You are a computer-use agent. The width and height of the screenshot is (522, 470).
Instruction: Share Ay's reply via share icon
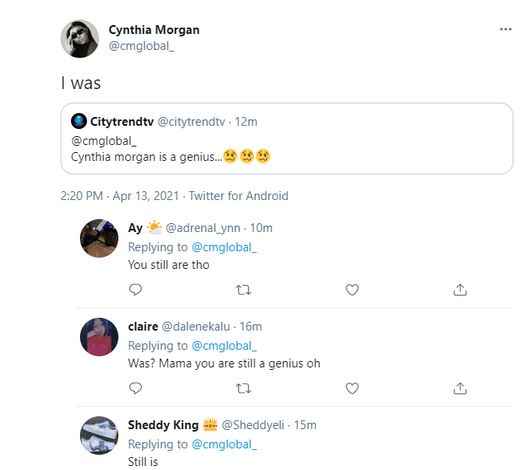point(460,290)
